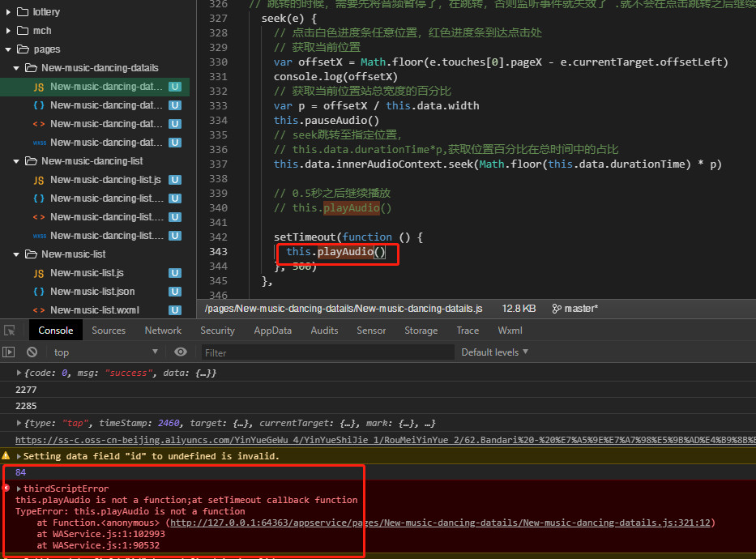Click the file path in the status bar
The height and width of the screenshot is (559, 756).
pos(344,309)
